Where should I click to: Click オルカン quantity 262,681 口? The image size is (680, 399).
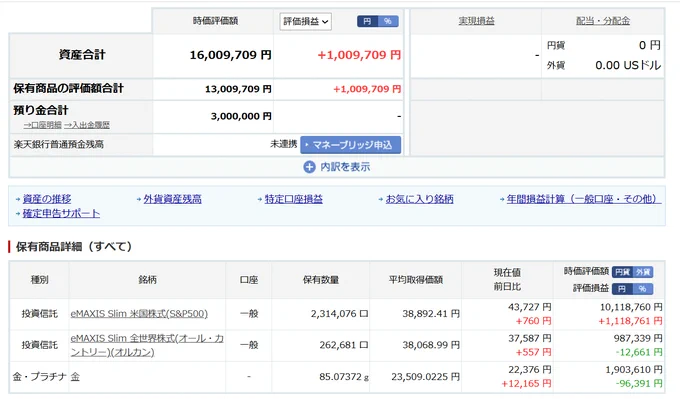click(x=344, y=345)
